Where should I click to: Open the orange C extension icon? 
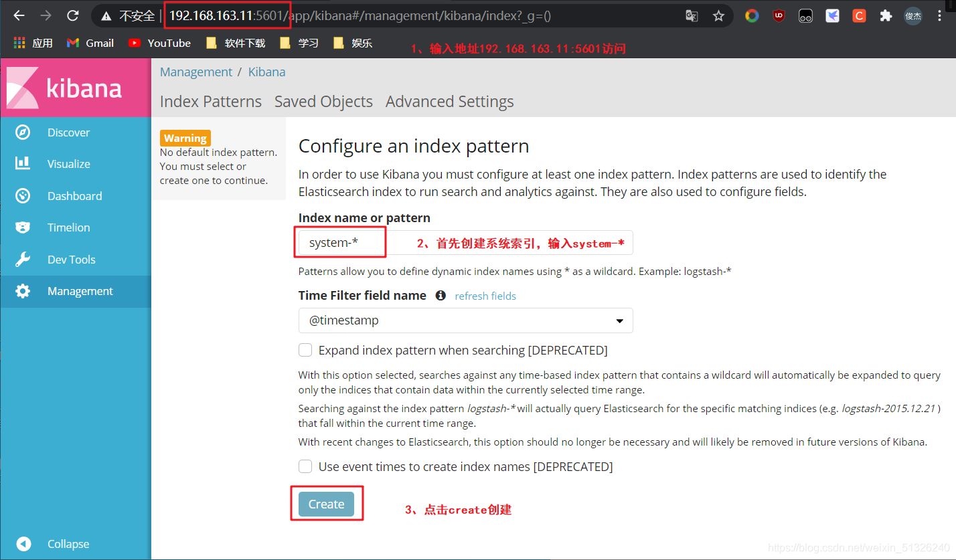pos(859,15)
